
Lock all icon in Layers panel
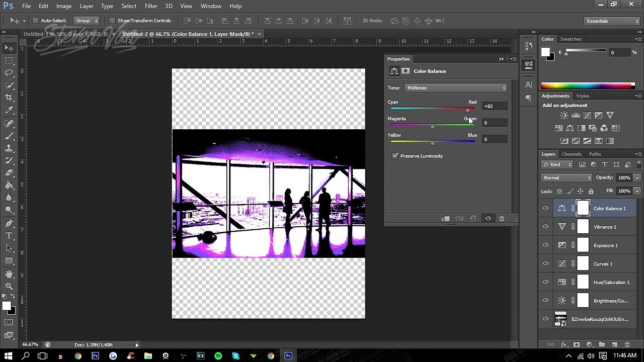(x=591, y=191)
